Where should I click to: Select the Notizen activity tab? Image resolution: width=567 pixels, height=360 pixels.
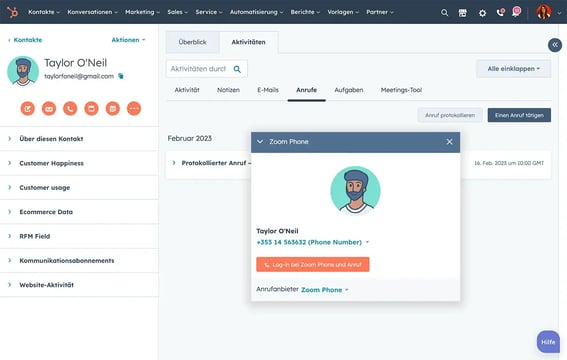tap(228, 90)
